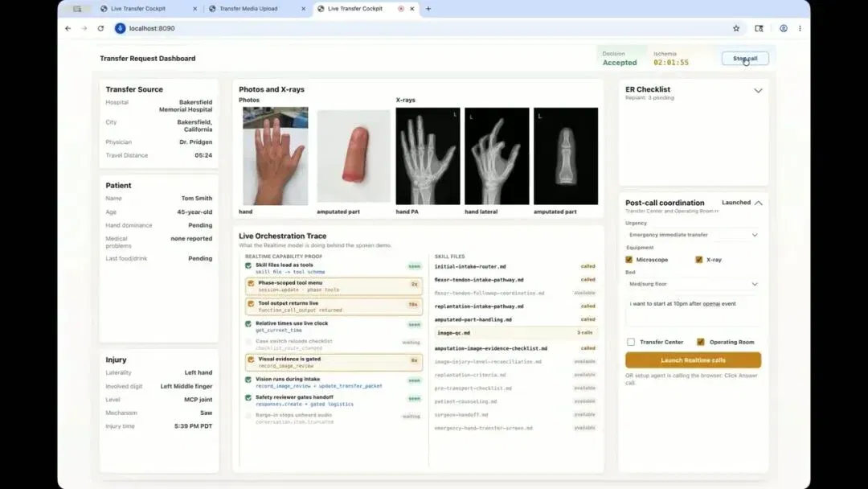The image size is (868, 489).
Task: Toggle Vision runs during intake checkbox
Action: (248, 380)
